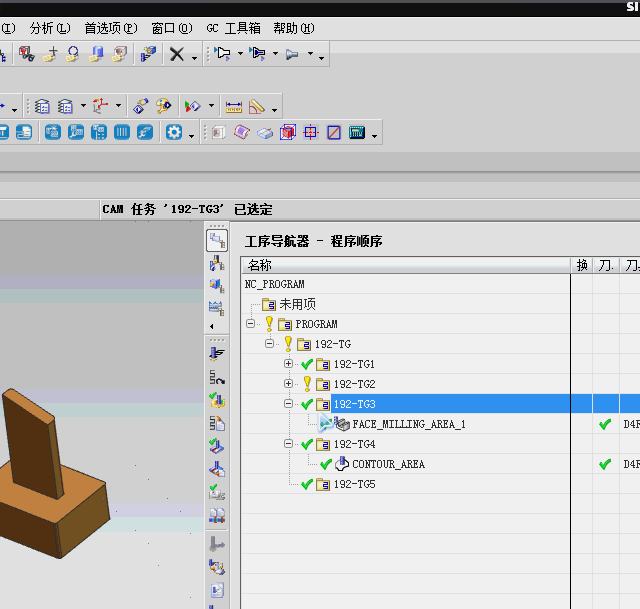640x609 pixels.
Task: Open the 帮助(H) menu
Action: click(294, 28)
